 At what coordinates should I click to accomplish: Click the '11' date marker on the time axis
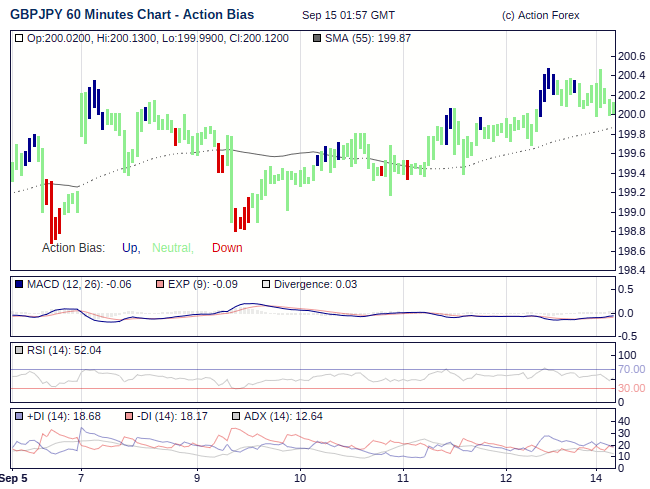point(403,478)
